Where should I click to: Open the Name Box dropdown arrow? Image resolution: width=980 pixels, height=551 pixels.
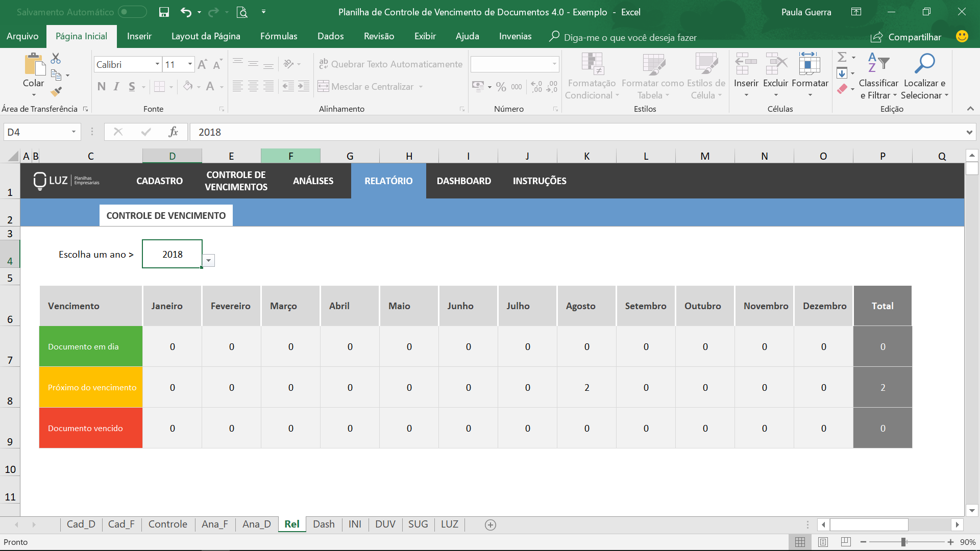73,132
